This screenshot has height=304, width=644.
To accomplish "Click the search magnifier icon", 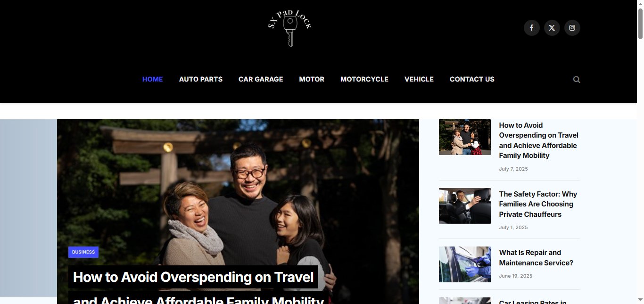I will tap(577, 80).
